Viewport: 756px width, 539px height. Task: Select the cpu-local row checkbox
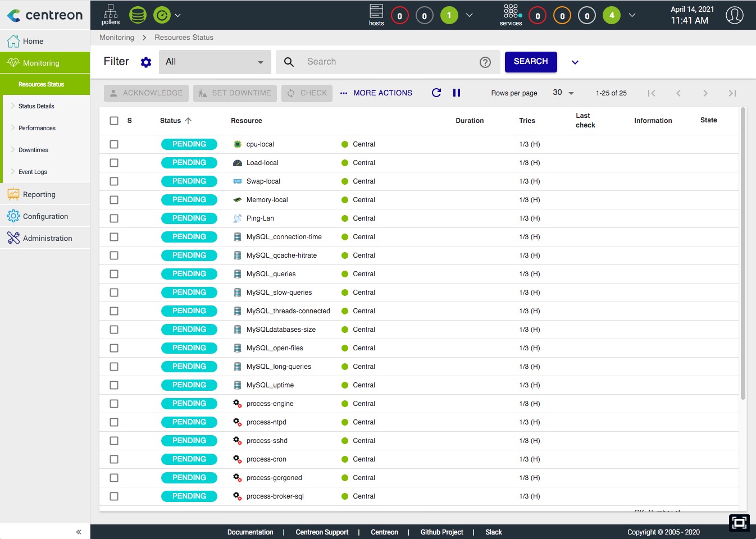coord(114,144)
